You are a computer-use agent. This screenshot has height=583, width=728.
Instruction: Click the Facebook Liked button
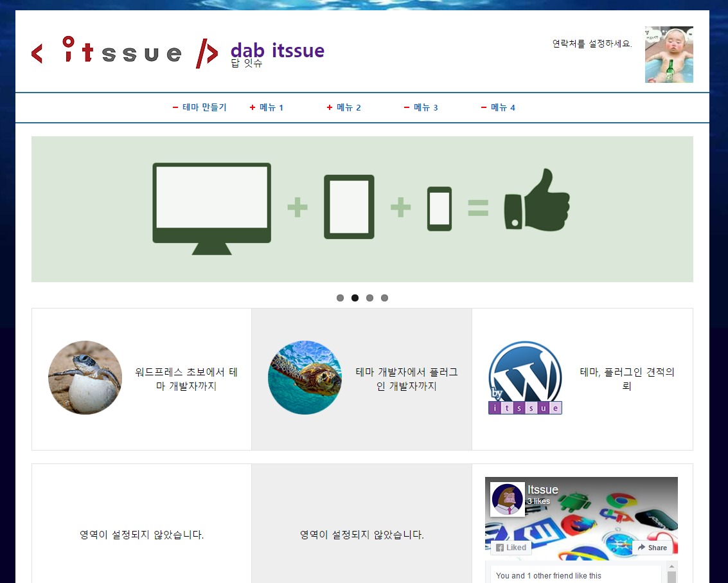(511, 547)
